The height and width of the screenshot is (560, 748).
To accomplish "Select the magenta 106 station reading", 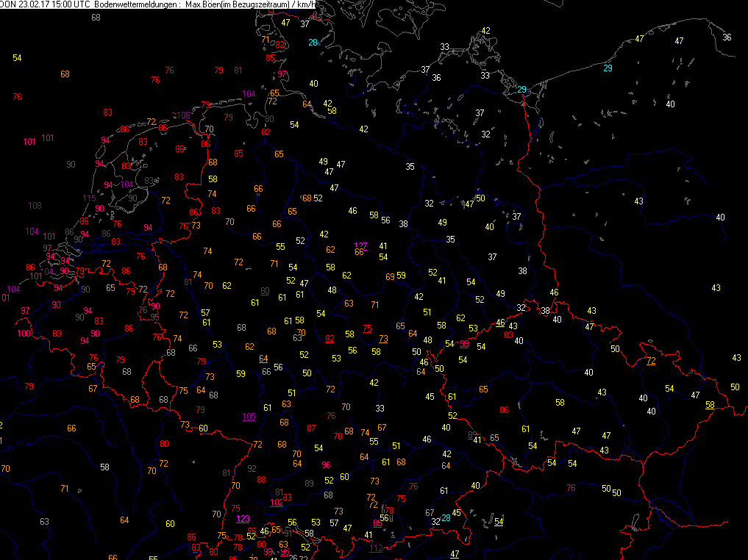I will pyautogui.click(x=183, y=116).
